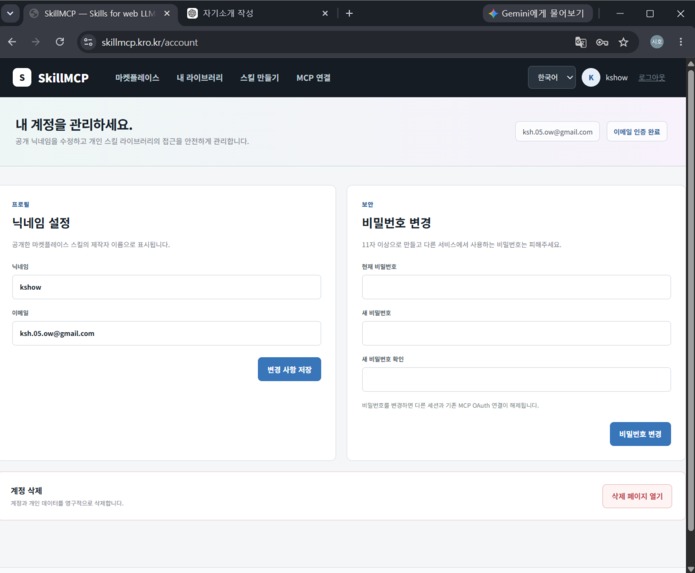Click the translate page icon
The height and width of the screenshot is (573, 695).
(581, 42)
